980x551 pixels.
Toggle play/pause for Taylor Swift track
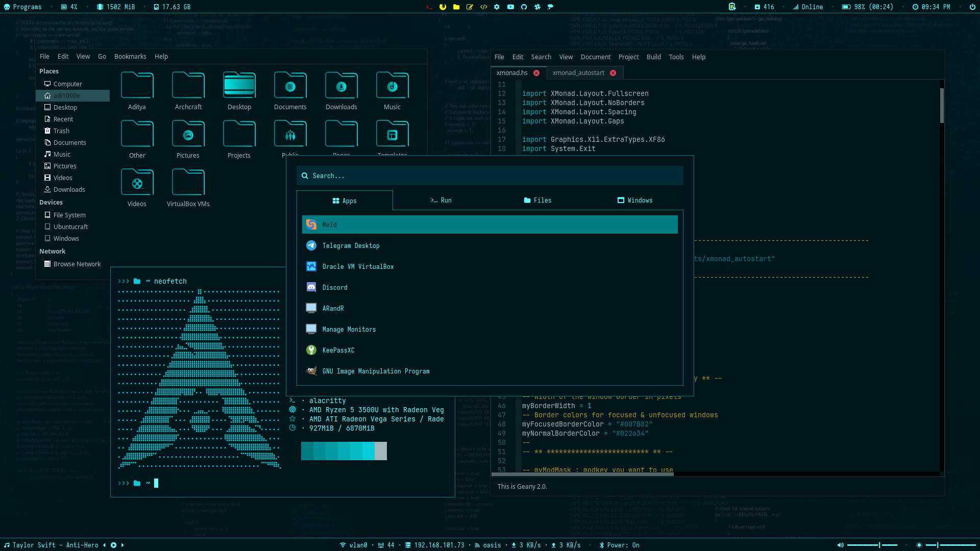pos(113,545)
